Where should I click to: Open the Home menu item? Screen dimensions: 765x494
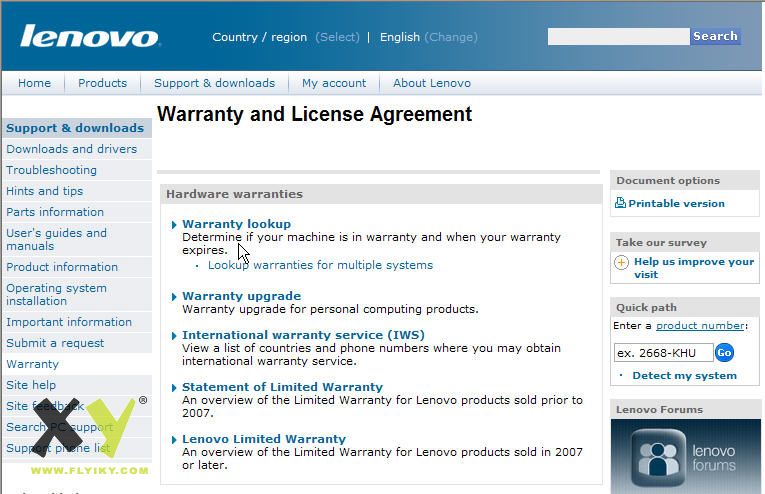[x=34, y=83]
